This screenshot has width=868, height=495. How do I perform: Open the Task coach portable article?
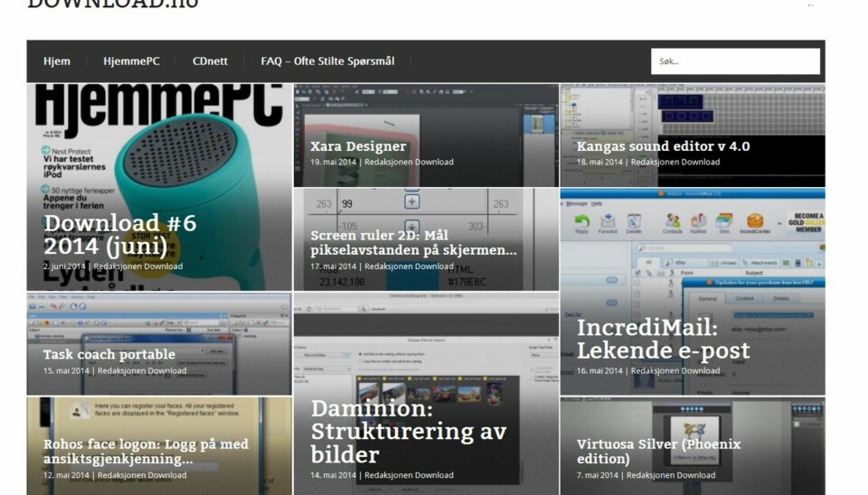point(109,354)
